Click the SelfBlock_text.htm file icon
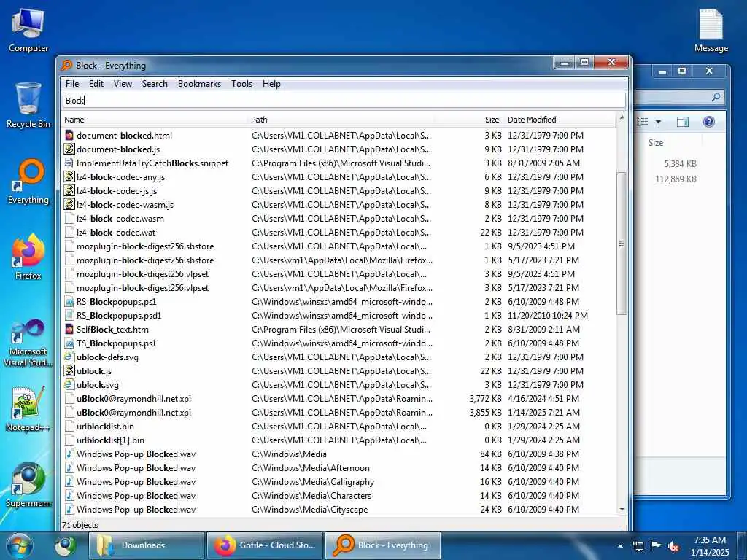 [x=69, y=329]
